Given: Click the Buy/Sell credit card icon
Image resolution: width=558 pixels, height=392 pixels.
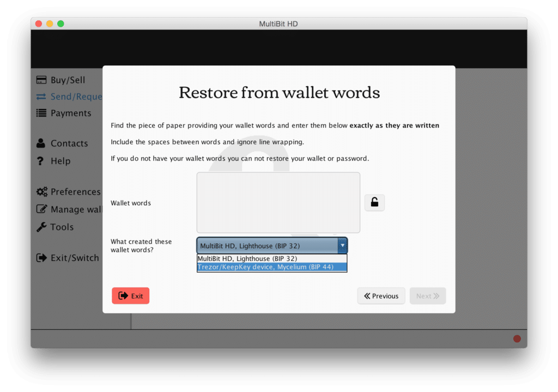Looking at the screenshot, I should pyautogui.click(x=41, y=79).
